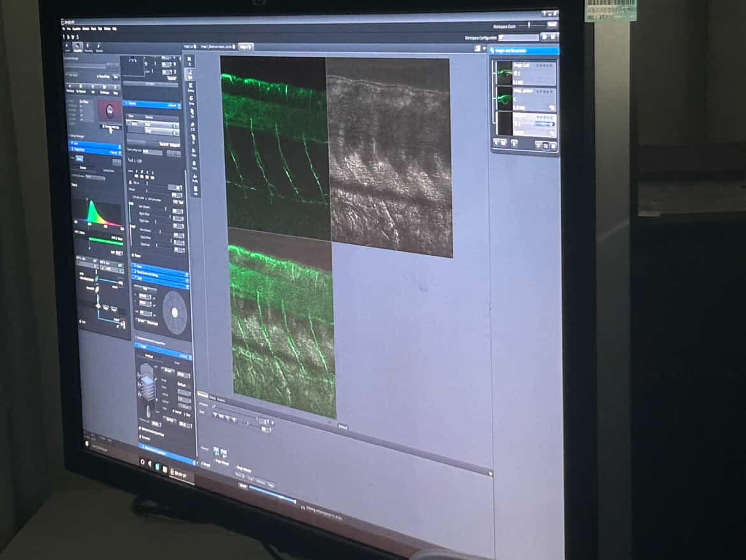Viewport: 746px width, 560px height.
Task: Click the thumbnail view icon in Images panel
Action: tap(477, 48)
